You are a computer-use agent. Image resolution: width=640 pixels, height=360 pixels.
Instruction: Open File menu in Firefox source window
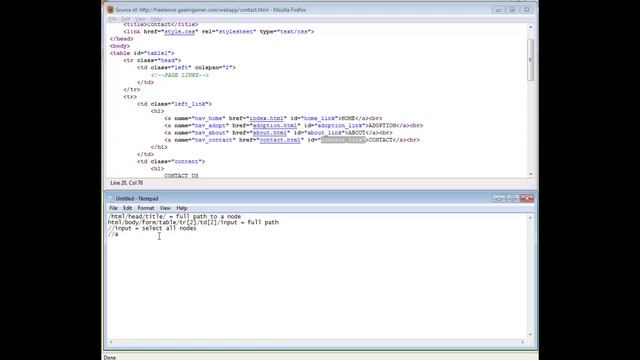[113, 19]
